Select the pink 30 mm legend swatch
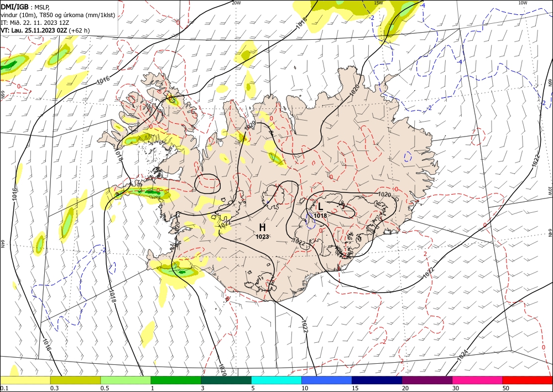 478,380
